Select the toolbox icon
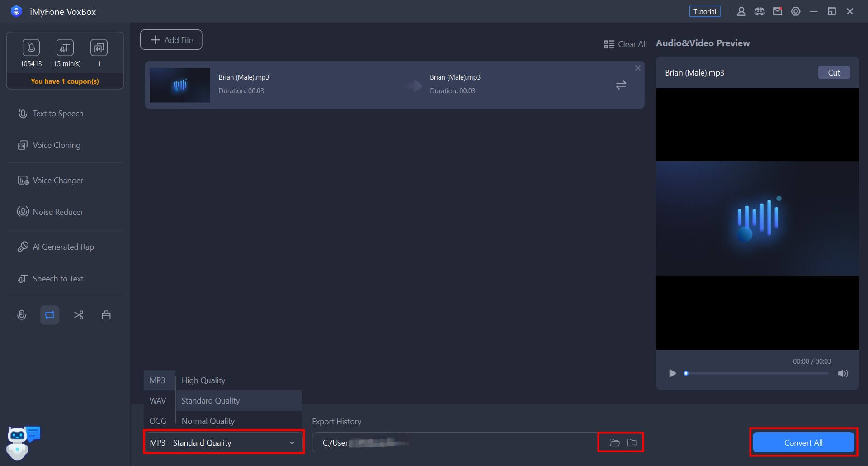This screenshot has height=466, width=868. pos(106,315)
